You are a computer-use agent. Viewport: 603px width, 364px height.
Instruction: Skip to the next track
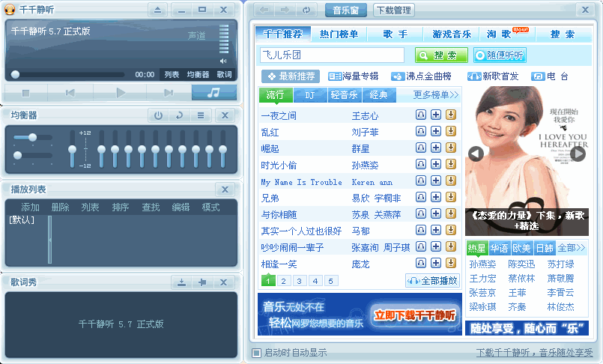point(169,93)
